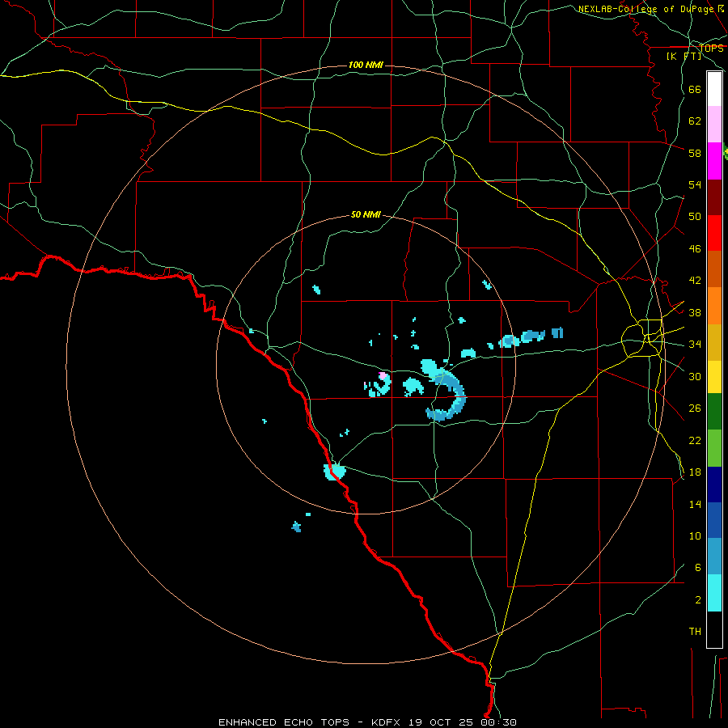Click the light green segment of the color scale
This screenshot has width=728, height=728.
(714, 448)
